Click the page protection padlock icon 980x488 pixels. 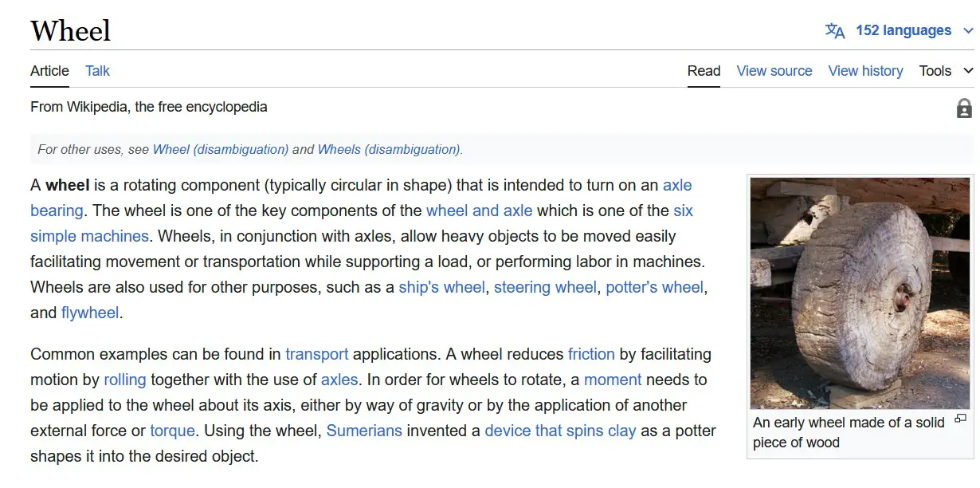pyautogui.click(x=964, y=108)
